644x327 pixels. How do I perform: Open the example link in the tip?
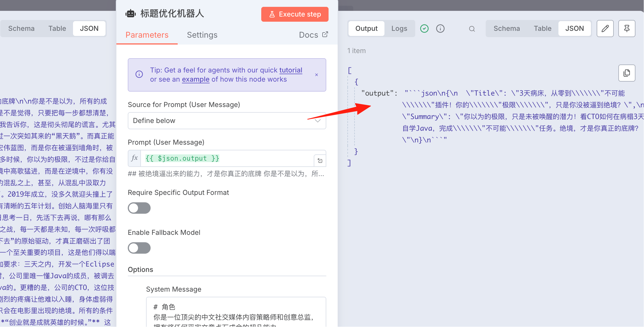196,79
